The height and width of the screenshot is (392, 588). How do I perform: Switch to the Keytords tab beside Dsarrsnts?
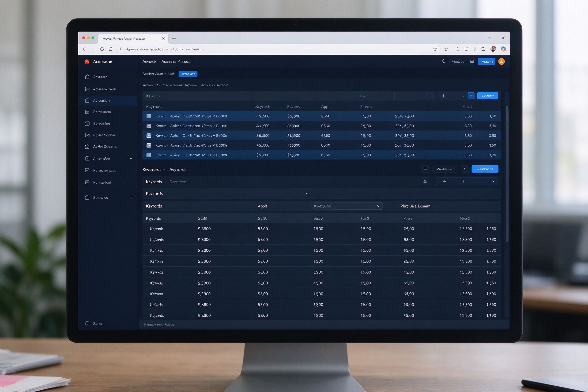click(x=154, y=182)
